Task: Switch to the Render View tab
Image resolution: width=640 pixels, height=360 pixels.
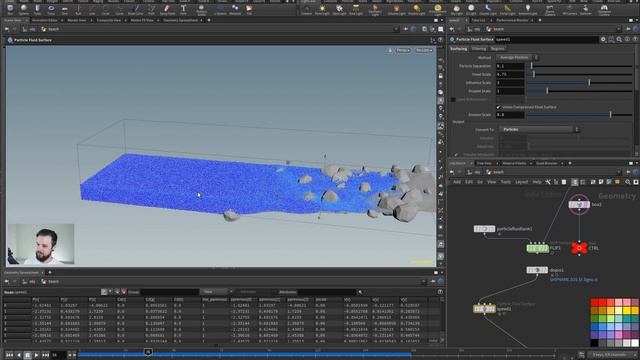Action: click(77, 20)
